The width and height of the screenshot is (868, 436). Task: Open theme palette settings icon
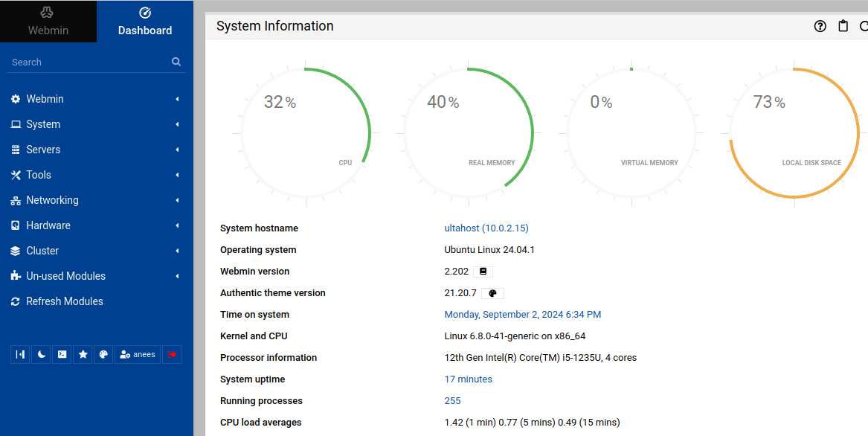103,354
